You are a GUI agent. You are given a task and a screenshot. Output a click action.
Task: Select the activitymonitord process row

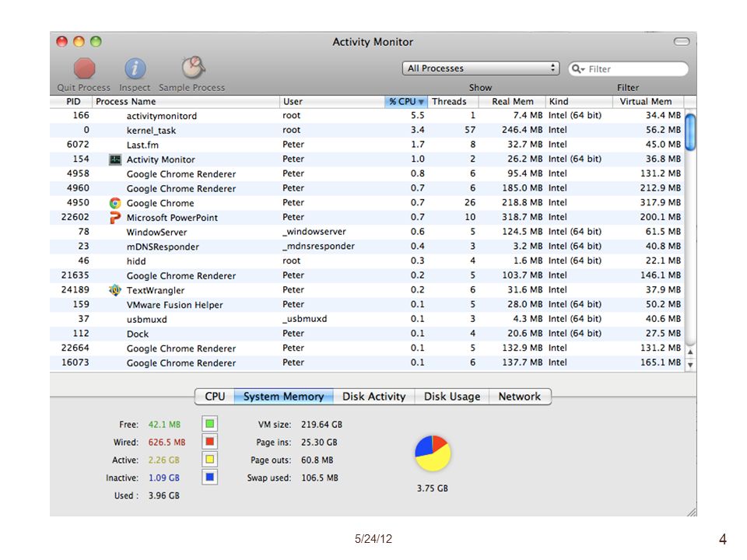pos(366,115)
